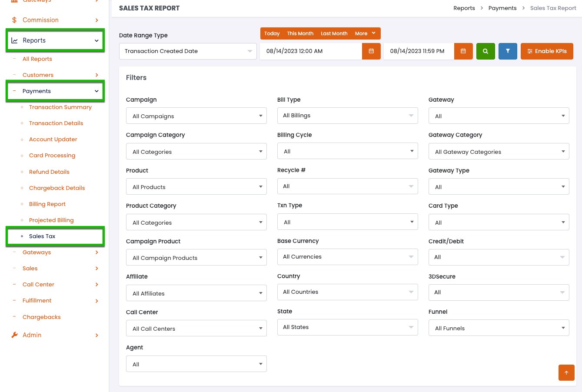Open the start date calendar picker
The height and width of the screenshot is (392, 582).
[371, 51]
